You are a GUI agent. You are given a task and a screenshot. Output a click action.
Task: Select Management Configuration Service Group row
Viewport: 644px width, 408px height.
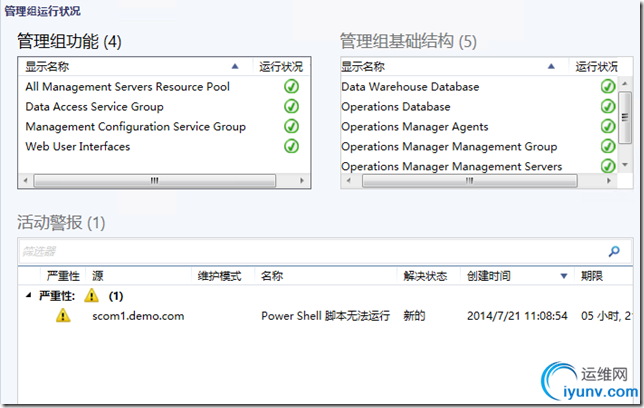click(164, 126)
